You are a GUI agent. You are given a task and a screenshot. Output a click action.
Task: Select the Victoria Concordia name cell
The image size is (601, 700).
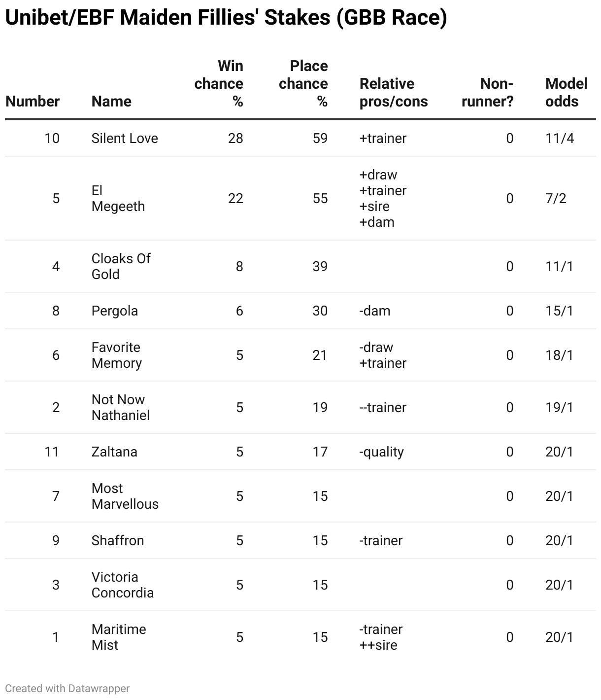(123, 585)
